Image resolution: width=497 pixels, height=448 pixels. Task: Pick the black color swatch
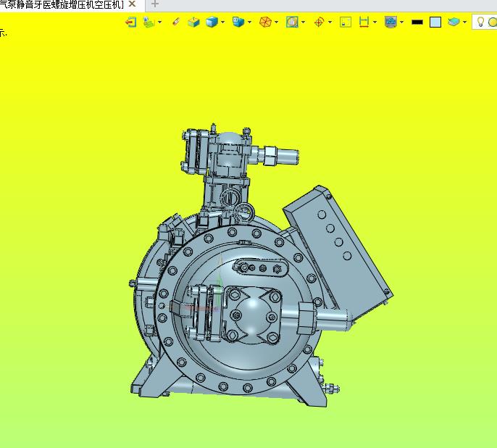[417, 22]
